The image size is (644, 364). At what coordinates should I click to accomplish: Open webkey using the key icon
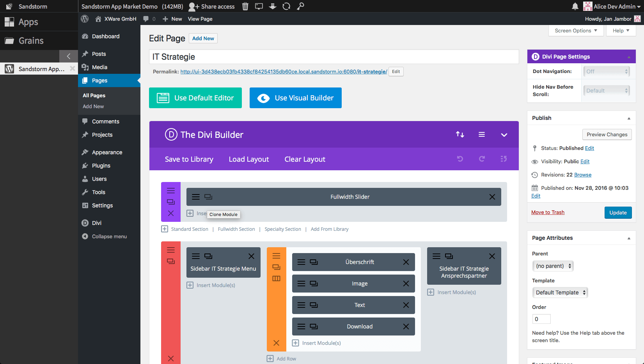[x=300, y=6]
